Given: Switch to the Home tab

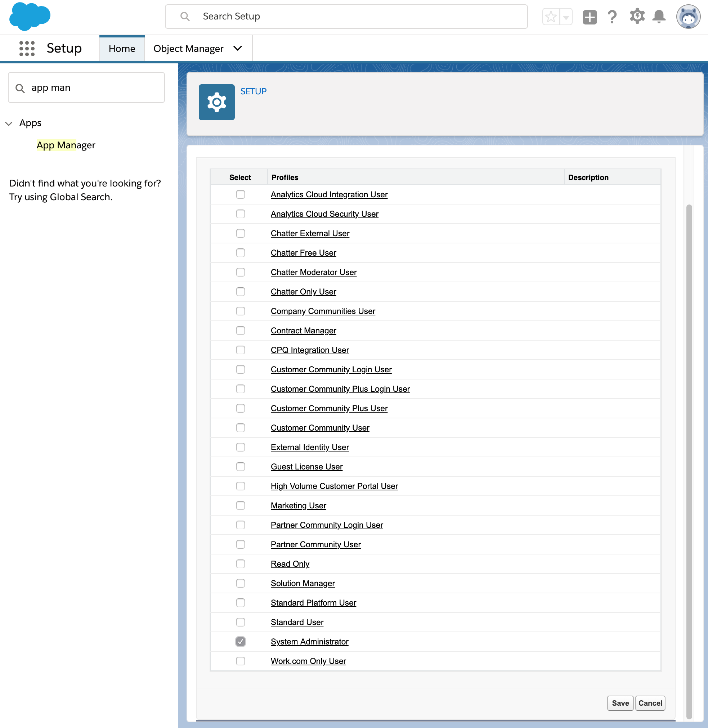Looking at the screenshot, I should pos(122,49).
